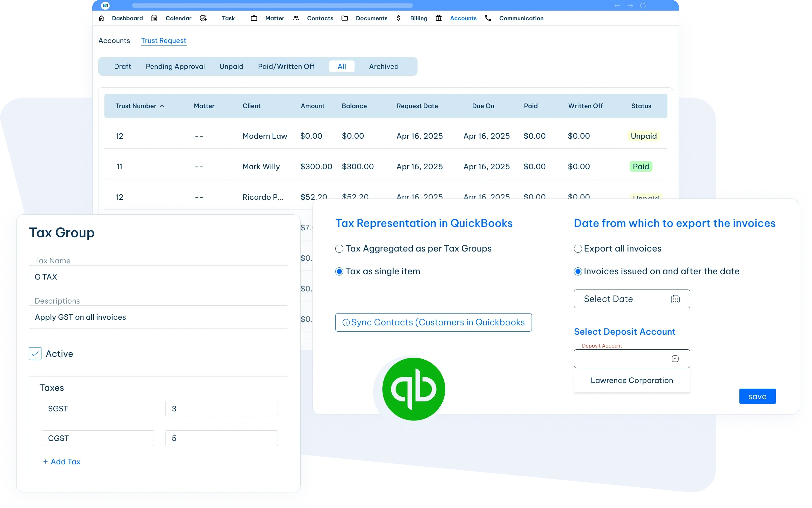Select Invoices issued on and after date
The image size is (812, 508).
tap(578, 271)
